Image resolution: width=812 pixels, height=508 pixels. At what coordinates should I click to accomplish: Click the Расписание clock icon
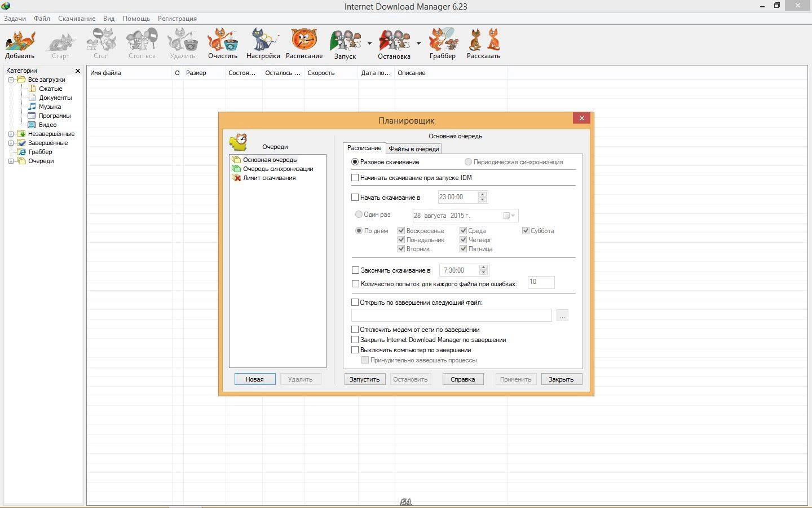304,44
